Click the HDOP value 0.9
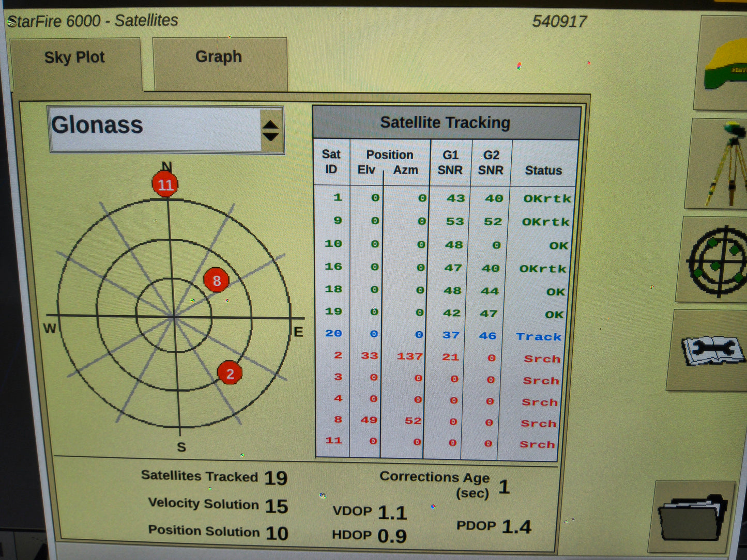This screenshot has height=560, width=747. point(392,536)
